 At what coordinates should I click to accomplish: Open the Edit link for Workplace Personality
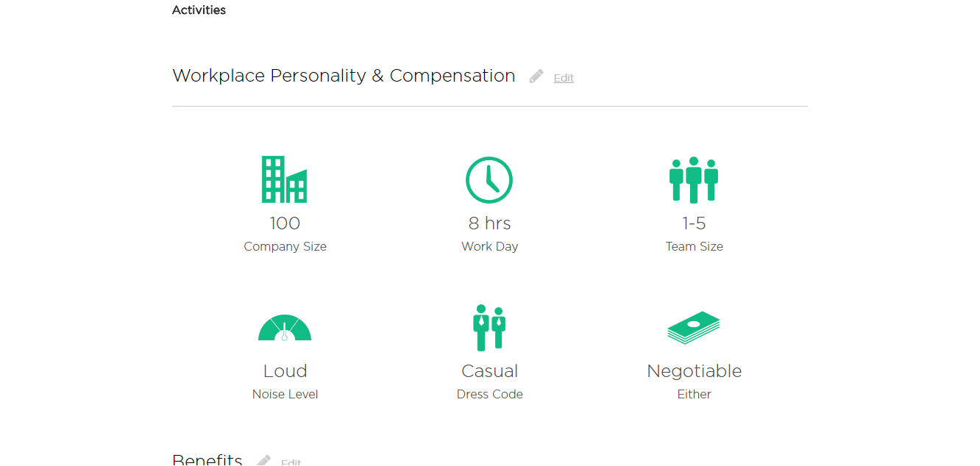click(x=564, y=78)
